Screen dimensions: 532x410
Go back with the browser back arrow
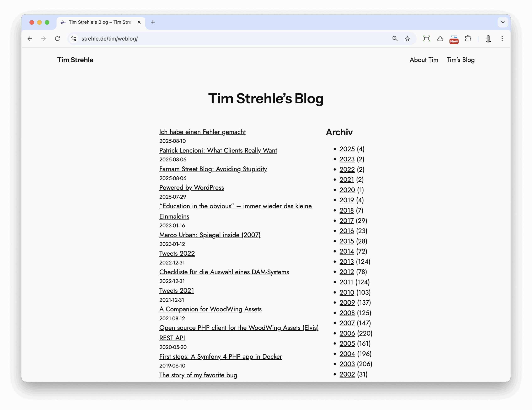pos(30,38)
